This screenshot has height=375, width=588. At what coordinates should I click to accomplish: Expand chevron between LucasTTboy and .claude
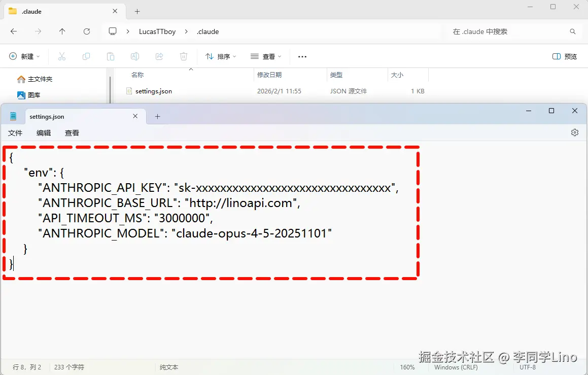tap(186, 31)
